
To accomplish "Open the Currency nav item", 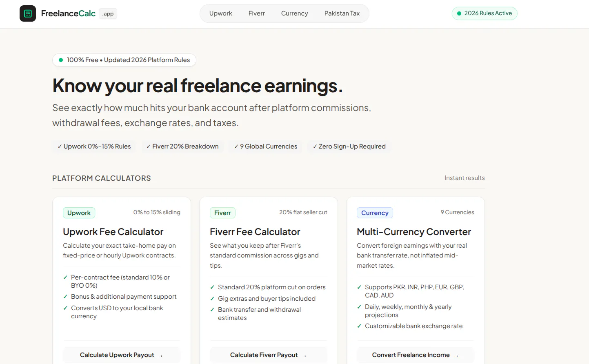I will coord(294,13).
